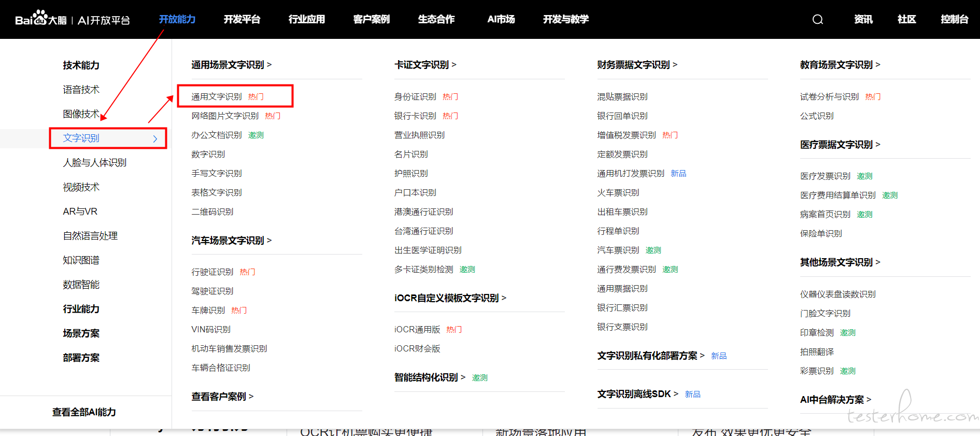The width and height of the screenshot is (980, 436).
Task: Open 场景方案 sidebar section
Action: click(81, 333)
